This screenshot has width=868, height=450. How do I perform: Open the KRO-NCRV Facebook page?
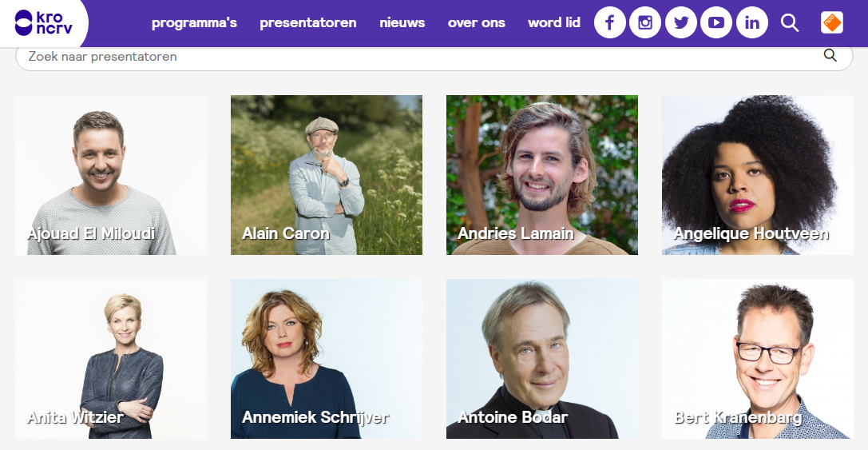click(610, 22)
